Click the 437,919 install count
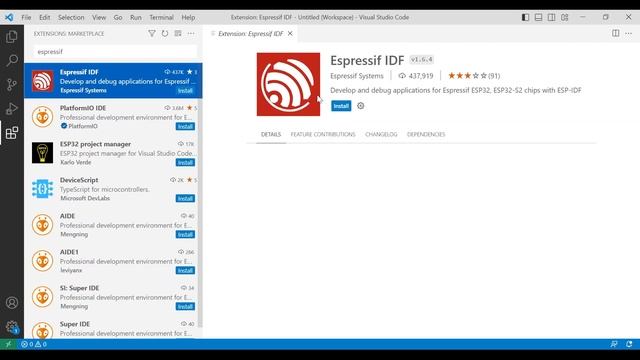Viewport: 640px width, 360px height. click(416, 76)
